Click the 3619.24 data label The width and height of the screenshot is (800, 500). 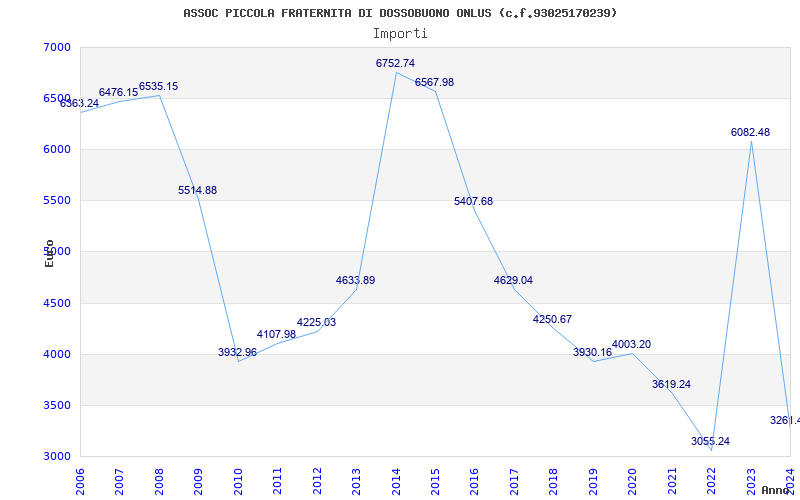pyautogui.click(x=671, y=384)
